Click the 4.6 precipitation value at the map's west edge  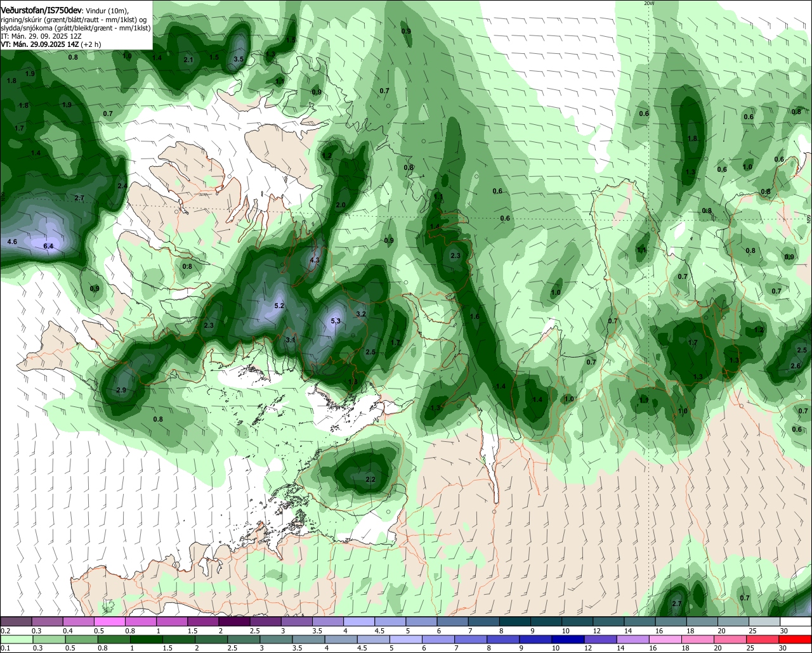pyautogui.click(x=12, y=242)
